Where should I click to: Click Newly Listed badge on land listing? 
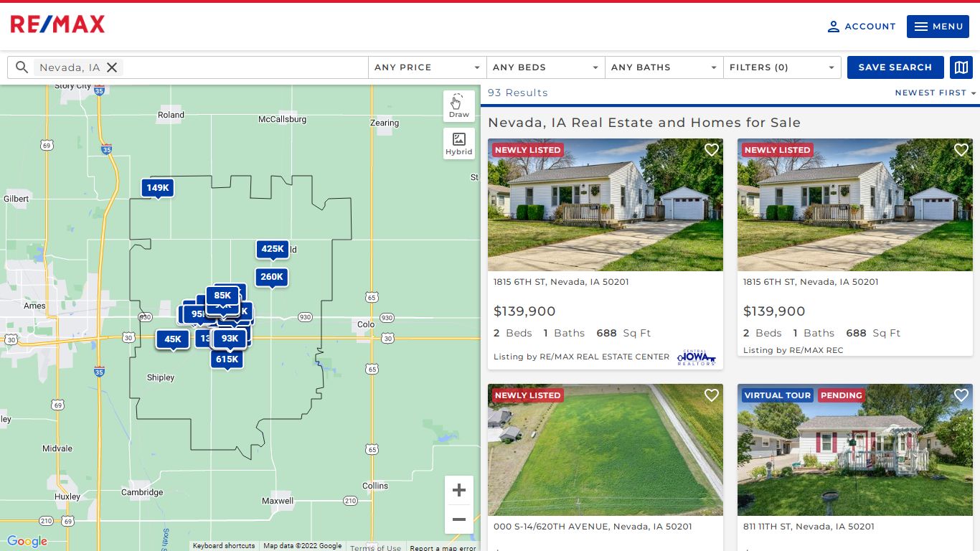pyautogui.click(x=527, y=395)
